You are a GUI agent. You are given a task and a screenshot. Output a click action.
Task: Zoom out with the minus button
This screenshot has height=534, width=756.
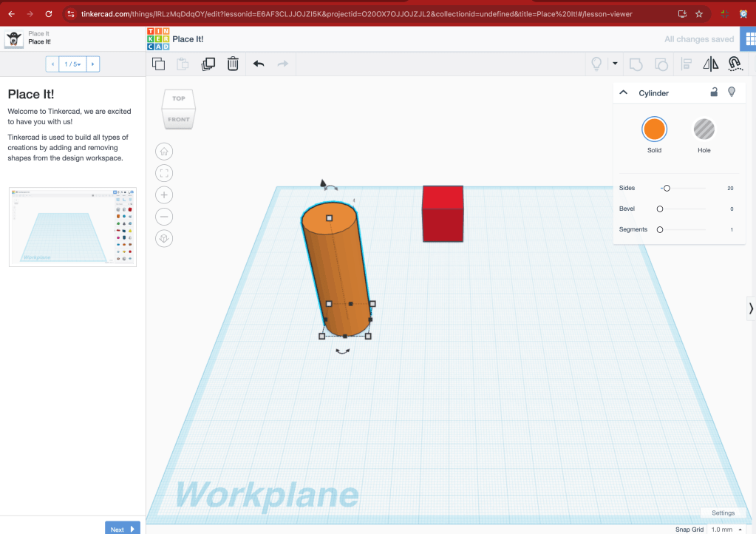[x=164, y=217]
